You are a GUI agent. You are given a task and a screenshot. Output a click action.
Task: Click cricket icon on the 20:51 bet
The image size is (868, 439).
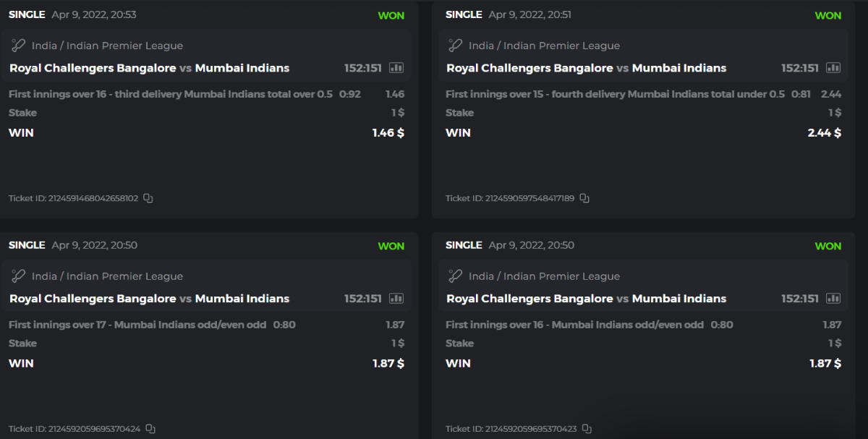click(455, 46)
